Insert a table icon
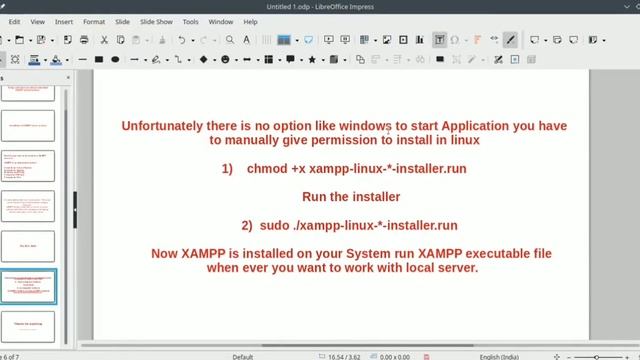 click(x=364, y=40)
